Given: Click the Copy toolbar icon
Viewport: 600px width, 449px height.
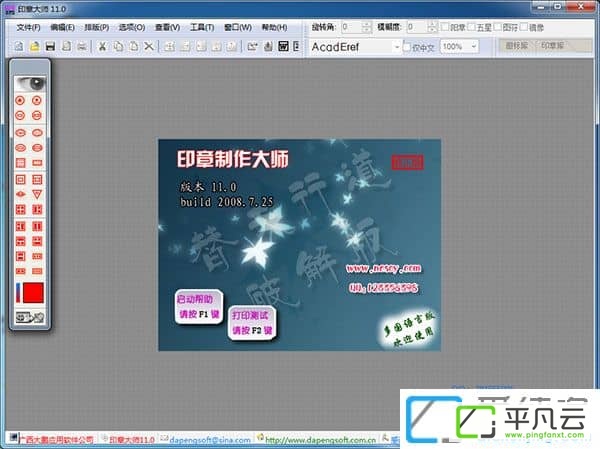Looking at the screenshot, I should pyautogui.click(x=118, y=47).
